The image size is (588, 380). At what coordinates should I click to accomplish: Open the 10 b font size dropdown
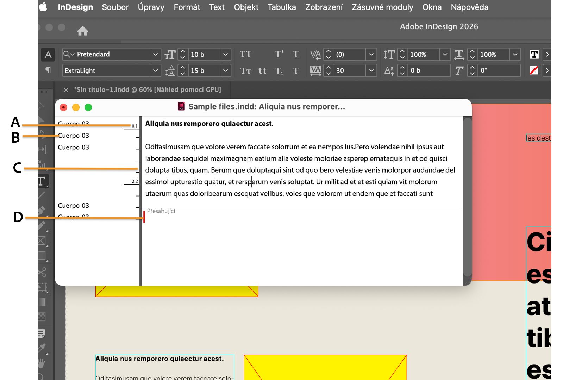click(x=226, y=55)
